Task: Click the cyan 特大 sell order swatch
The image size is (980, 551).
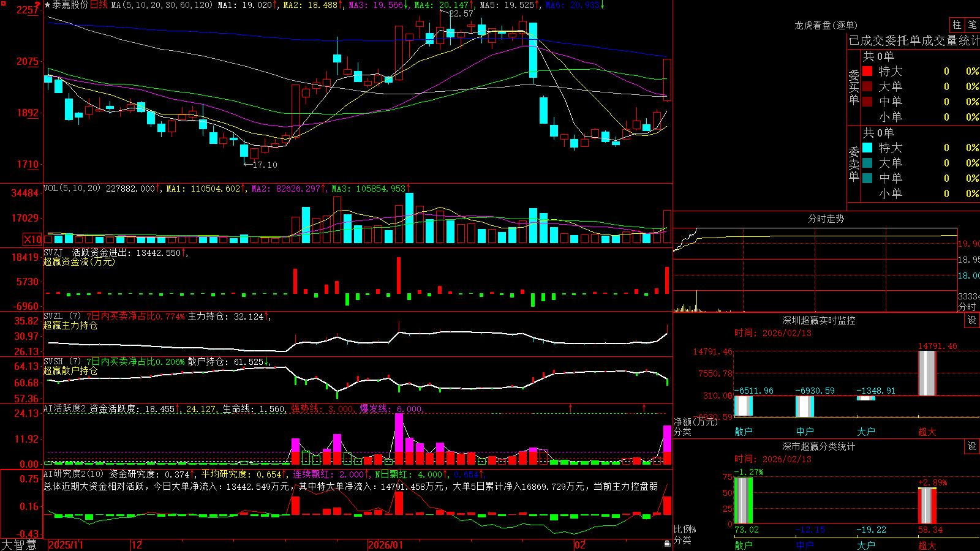Action: click(867, 148)
